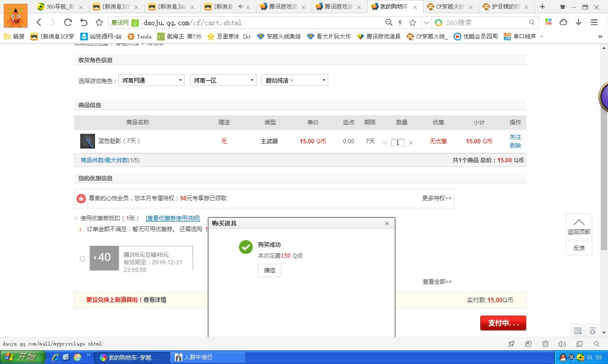Switch to the CF穿越火线 tab
608x364 pixels.
(x=451, y=7)
